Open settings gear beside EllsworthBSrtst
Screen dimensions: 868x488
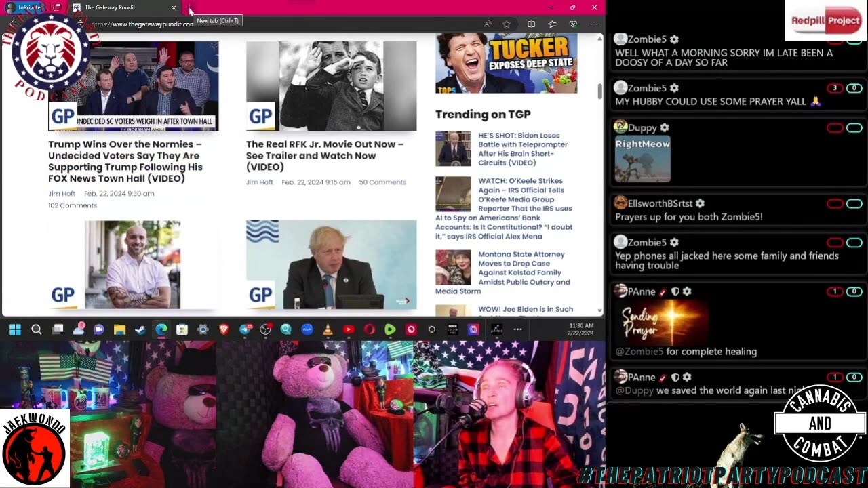(700, 203)
